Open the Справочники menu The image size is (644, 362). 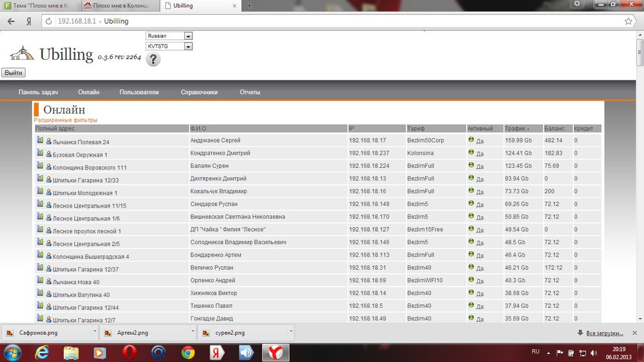(199, 92)
